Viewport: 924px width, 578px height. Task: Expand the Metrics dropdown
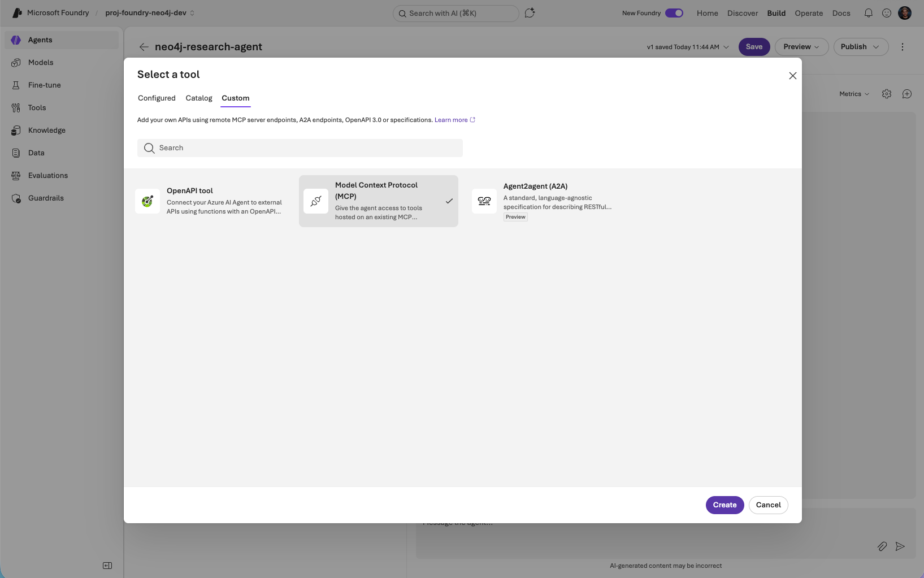(x=854, y=94)
